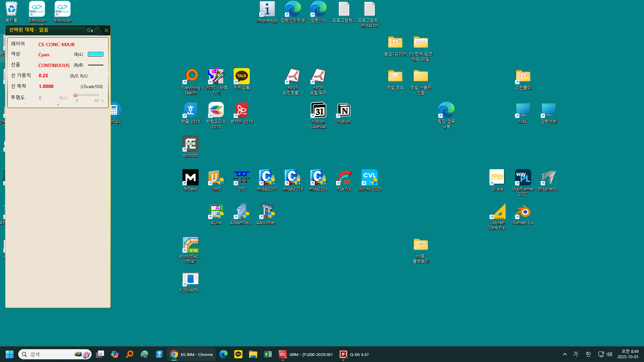Image resolution: width=644 pixels, height=362 pixels.
Task: Open File Explorer from the taskbar
Action: click(x=253, y=354)
